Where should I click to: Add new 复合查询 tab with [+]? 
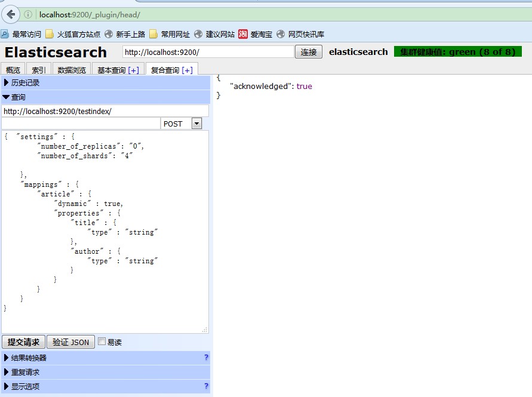pos(187,70)
